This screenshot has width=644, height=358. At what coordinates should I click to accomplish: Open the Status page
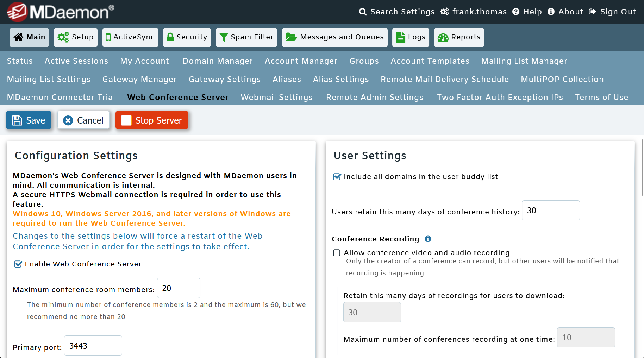click(x=20, y=61)
